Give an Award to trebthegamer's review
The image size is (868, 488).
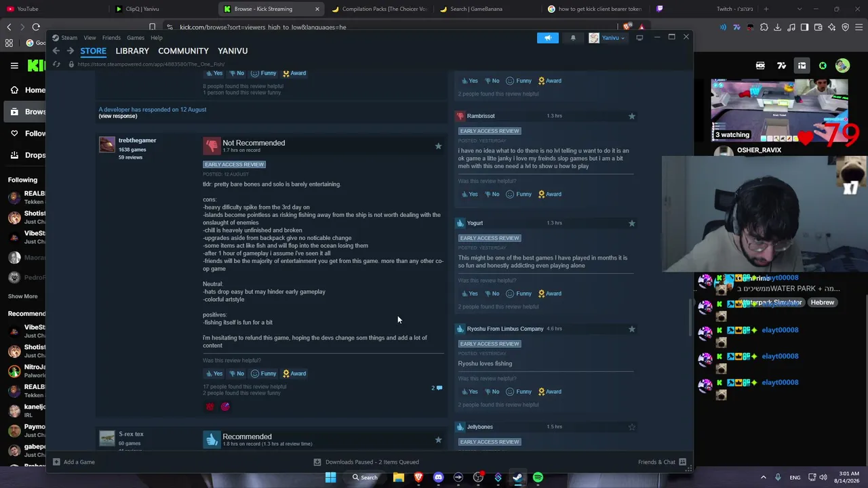294,373
